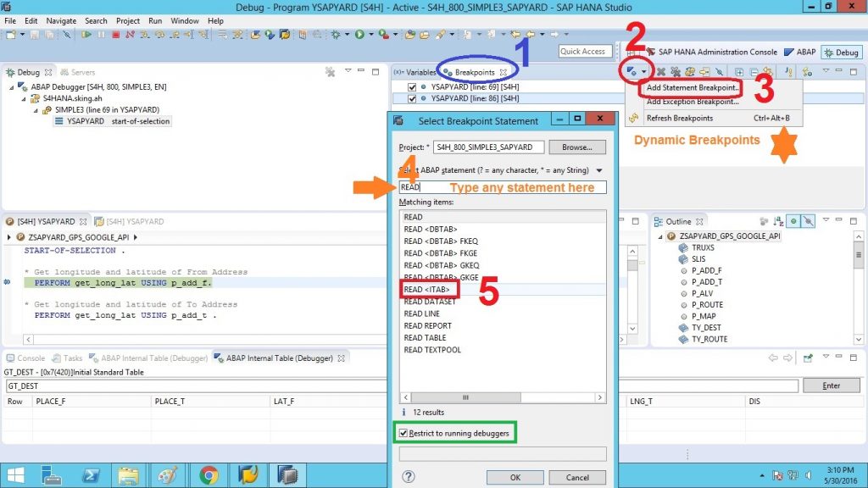This screenshot has height=488, width=868.
Task: Open the add breakpoint dropdown arrow
Action: [643, 72]
